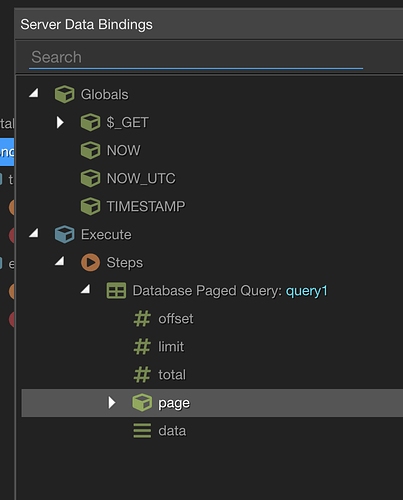Screen dimensions: 403x500
Task: Click the hash icon next to offset
Action: 142,318
